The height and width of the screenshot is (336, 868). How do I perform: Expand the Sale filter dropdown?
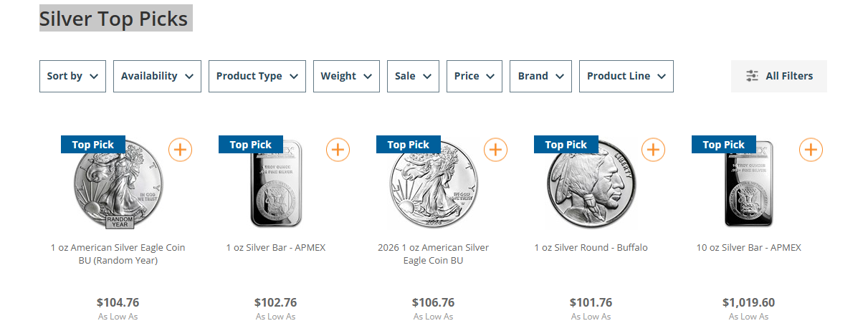pyautogui.click(x=413, y=76)
